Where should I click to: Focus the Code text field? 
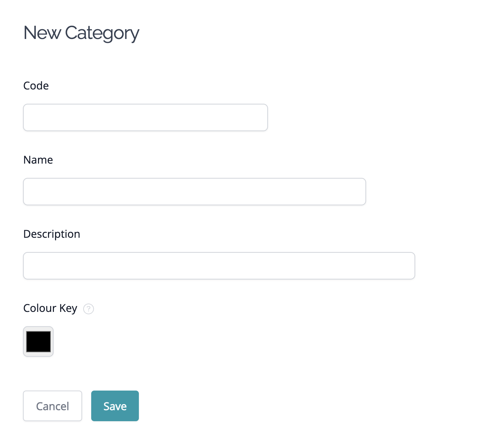tap(145, 118)
